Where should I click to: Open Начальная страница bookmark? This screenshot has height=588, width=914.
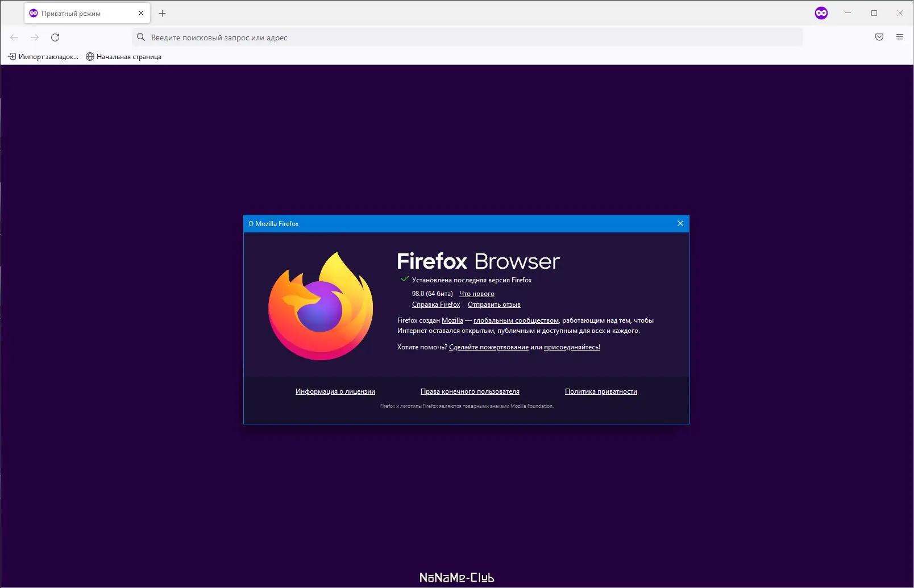click(123, 57)
